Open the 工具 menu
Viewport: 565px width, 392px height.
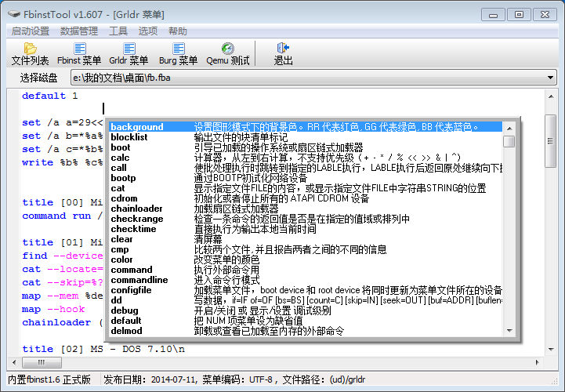pyautogui.click(x=118, y=31)
